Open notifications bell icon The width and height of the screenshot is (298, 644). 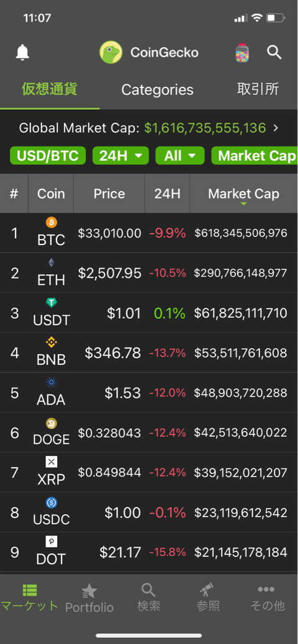tap(22, 53)
